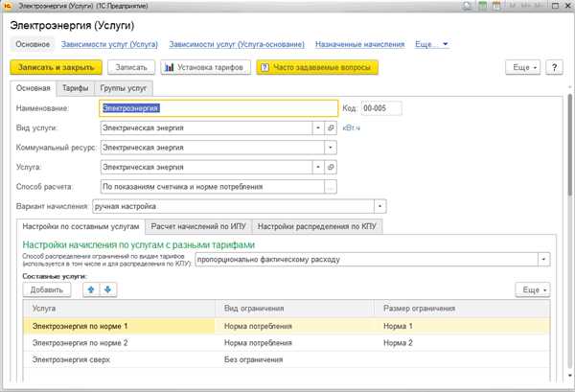Click the 1C logo in the title bar

(8, 6)
